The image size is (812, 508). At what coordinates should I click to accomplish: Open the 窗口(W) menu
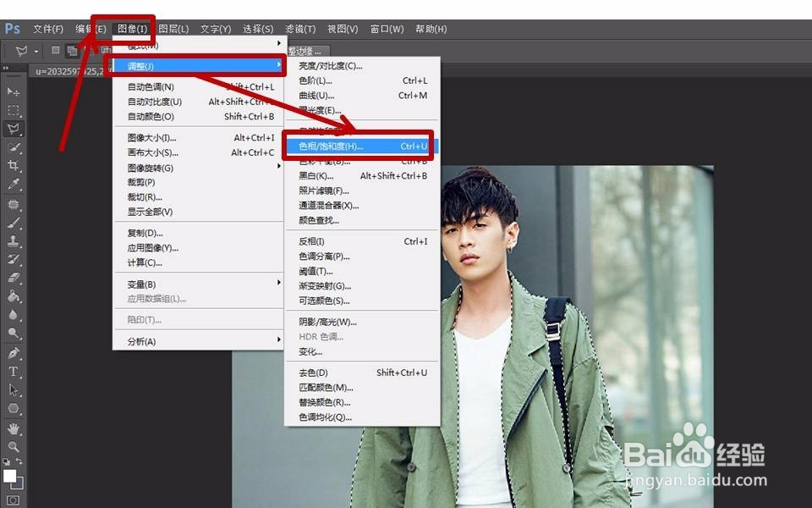[387, 29]
